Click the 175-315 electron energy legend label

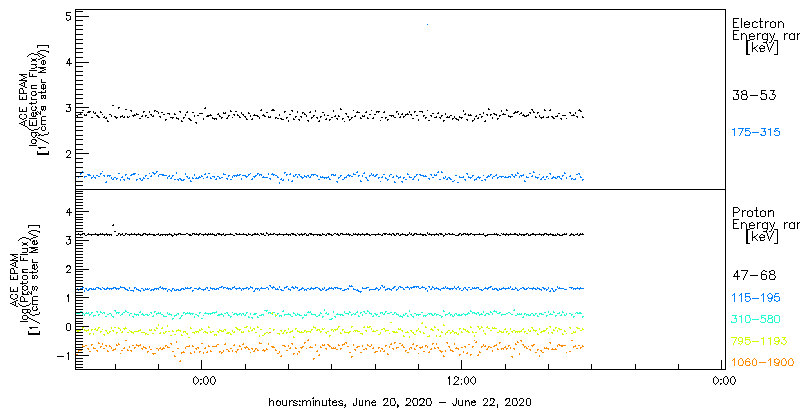tap(756, 133)
